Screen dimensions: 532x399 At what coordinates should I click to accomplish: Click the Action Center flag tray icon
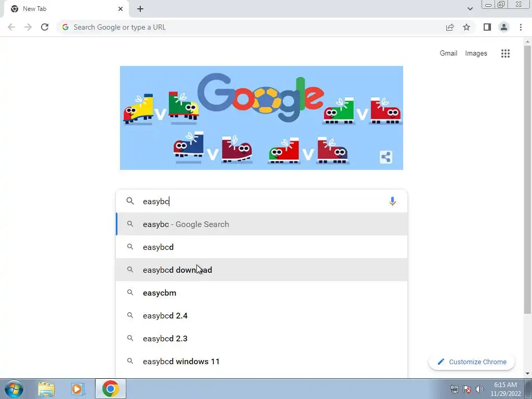pos(467,389)
